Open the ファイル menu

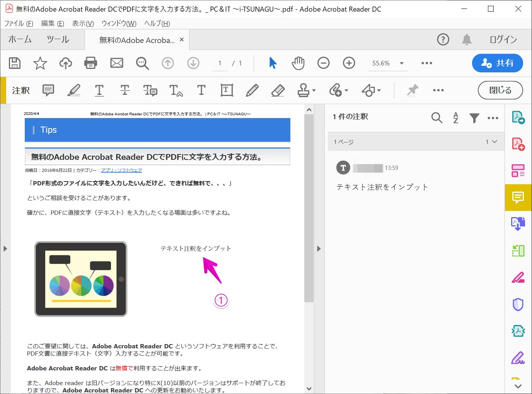pyautogui.click(x=19, y=23)
